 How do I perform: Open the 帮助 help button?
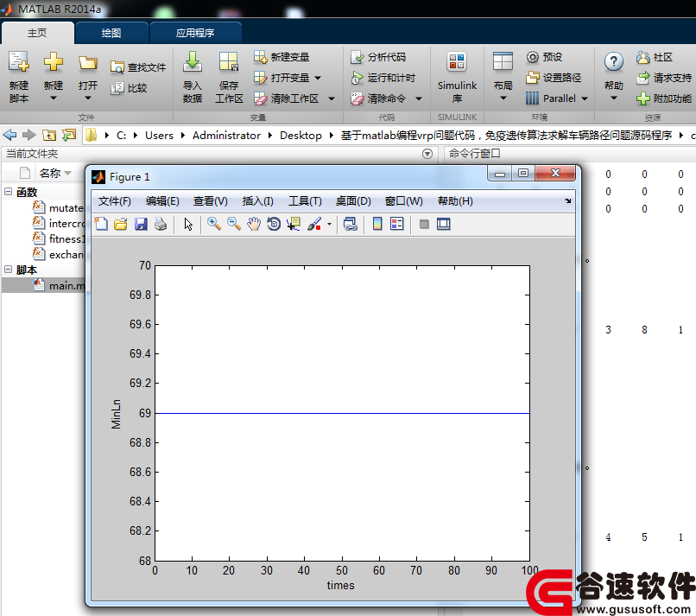pos(614,76)
